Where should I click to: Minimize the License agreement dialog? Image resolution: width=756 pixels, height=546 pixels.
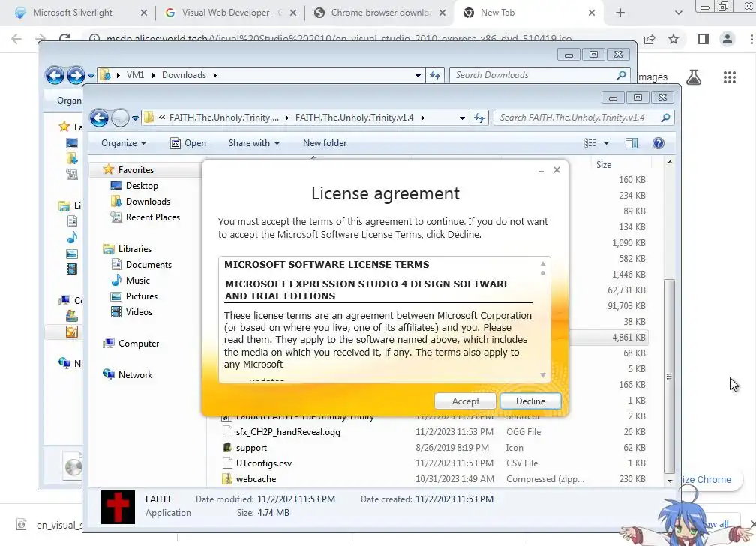(x=541, y=171)
